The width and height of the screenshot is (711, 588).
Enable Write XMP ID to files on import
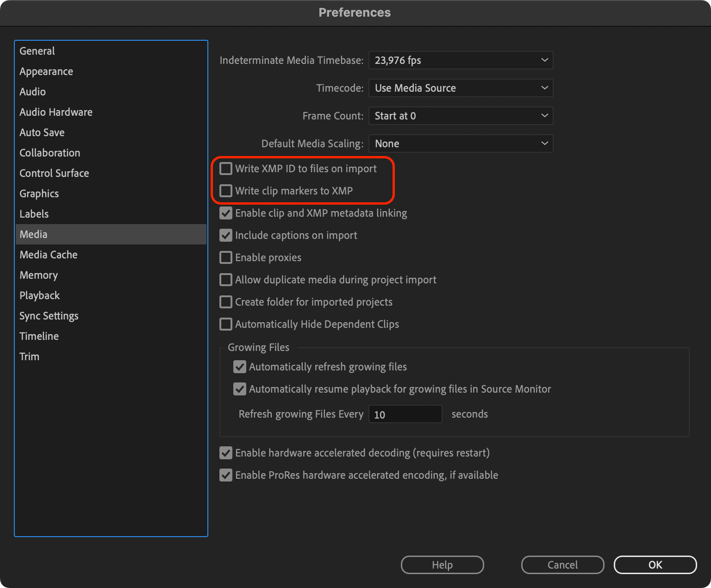coord(225,169)
